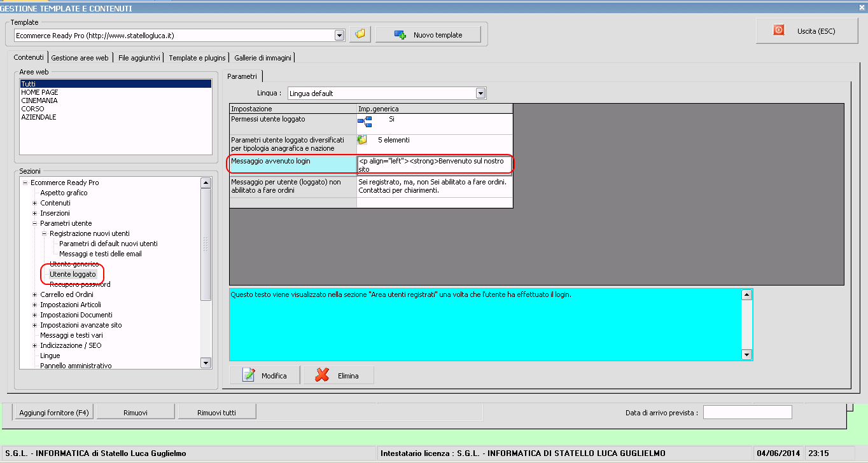Open the Lingua dropdown list
Screen dimensions: 868x463
[481, 93]
